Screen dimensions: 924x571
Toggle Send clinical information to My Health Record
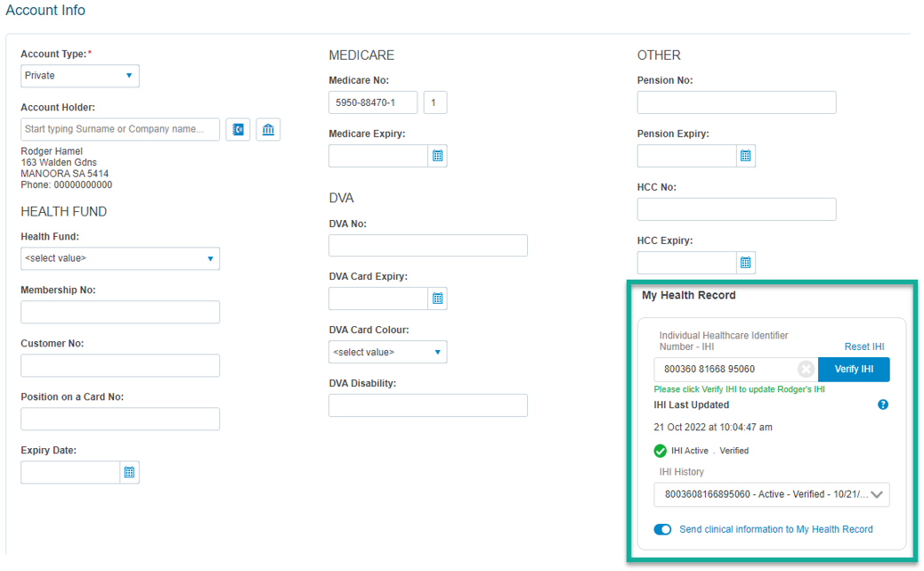662,530
